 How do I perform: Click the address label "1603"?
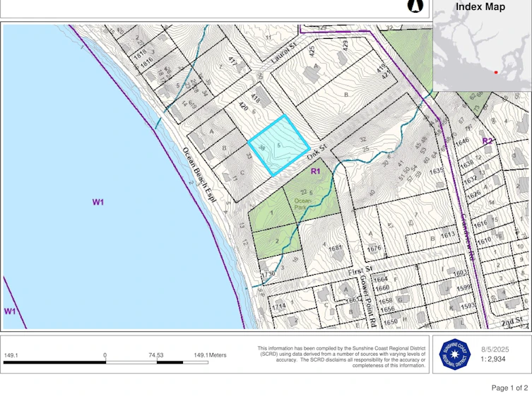460,273
